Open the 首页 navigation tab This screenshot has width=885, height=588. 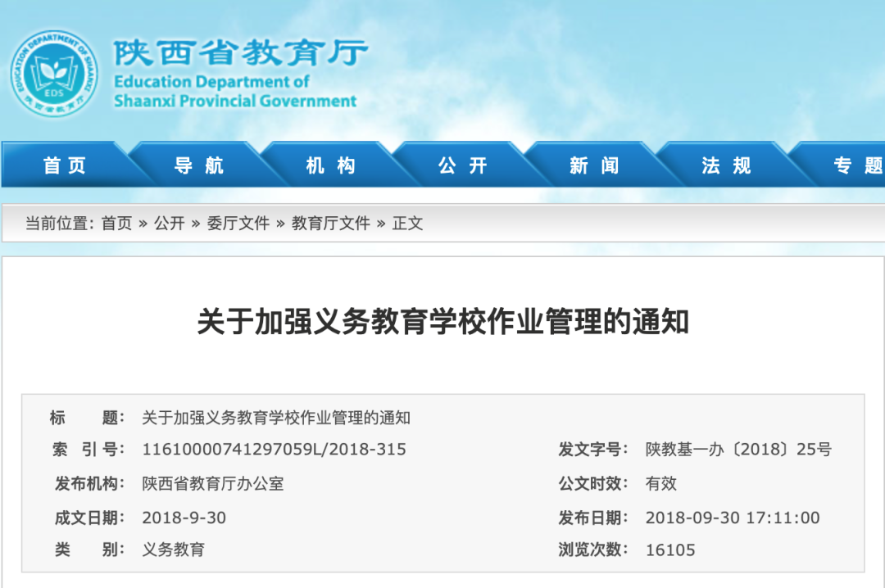click(65, 165)
